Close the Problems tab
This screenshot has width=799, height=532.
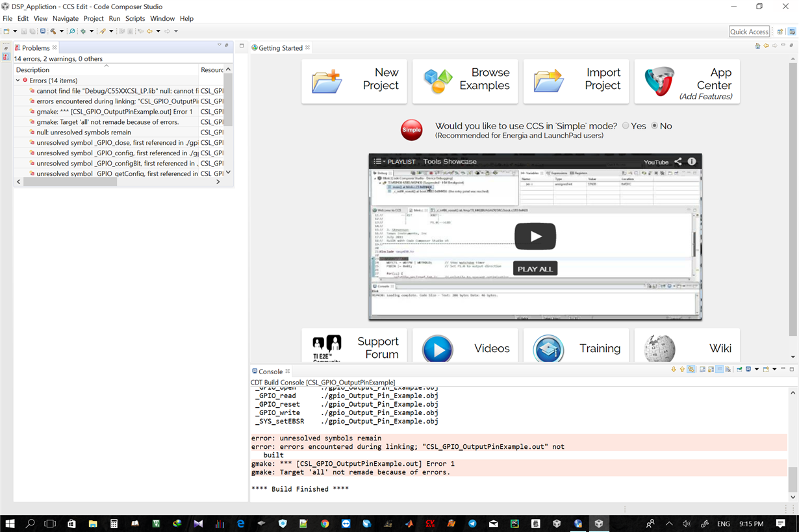(x=55, y=47)
